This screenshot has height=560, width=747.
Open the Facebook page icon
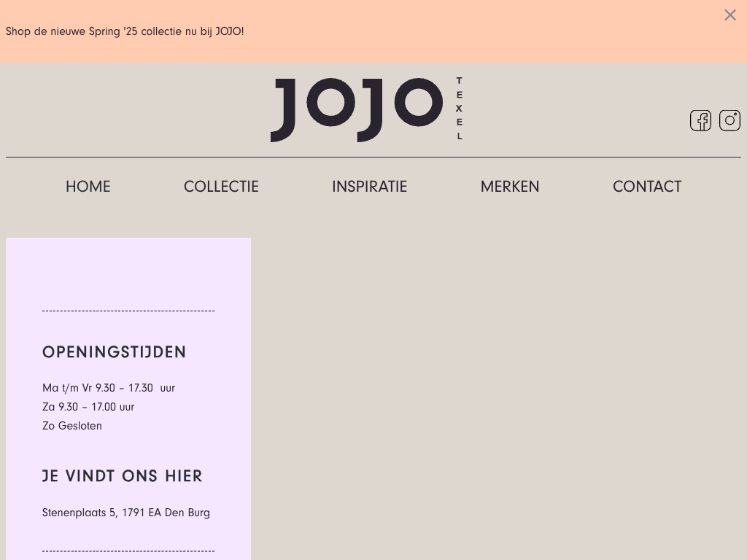(700, 120)
